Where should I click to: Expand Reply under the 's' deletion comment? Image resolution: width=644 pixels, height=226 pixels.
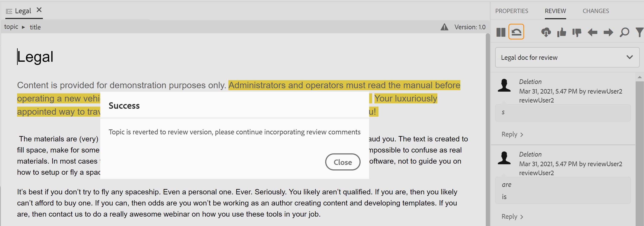coord(512,134)
